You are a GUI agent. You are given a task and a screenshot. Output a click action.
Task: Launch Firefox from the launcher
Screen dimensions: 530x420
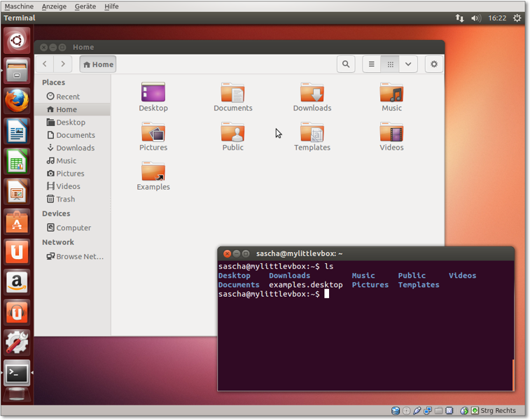coord(17,100)
